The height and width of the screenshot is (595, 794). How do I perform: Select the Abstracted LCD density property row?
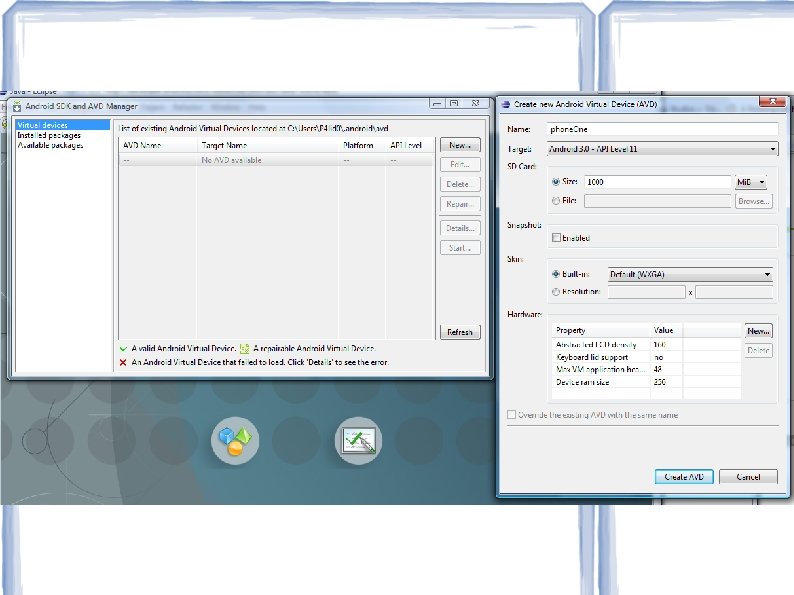pyautogui.click(x=646, y=345)
